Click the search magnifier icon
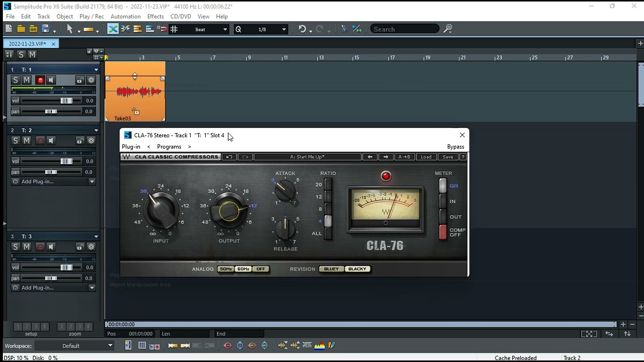Image resolution: width=644 pixels, height=362 pixels. click(448, 29)
